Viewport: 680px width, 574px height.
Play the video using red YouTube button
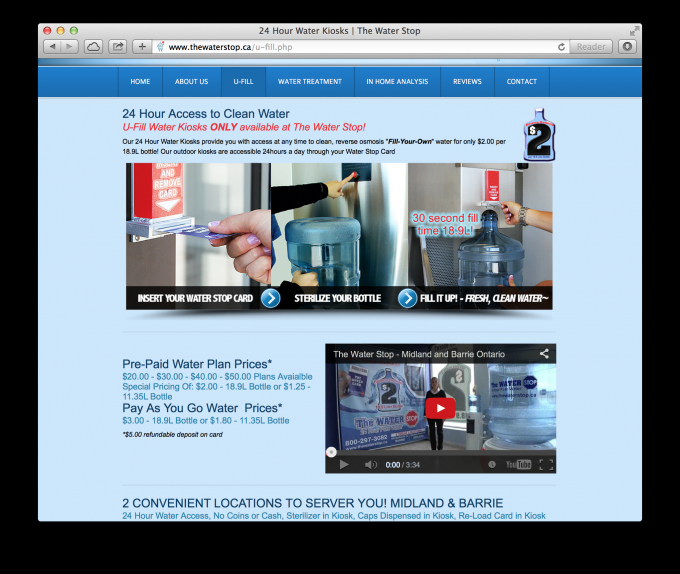click(x=440, y=408)
